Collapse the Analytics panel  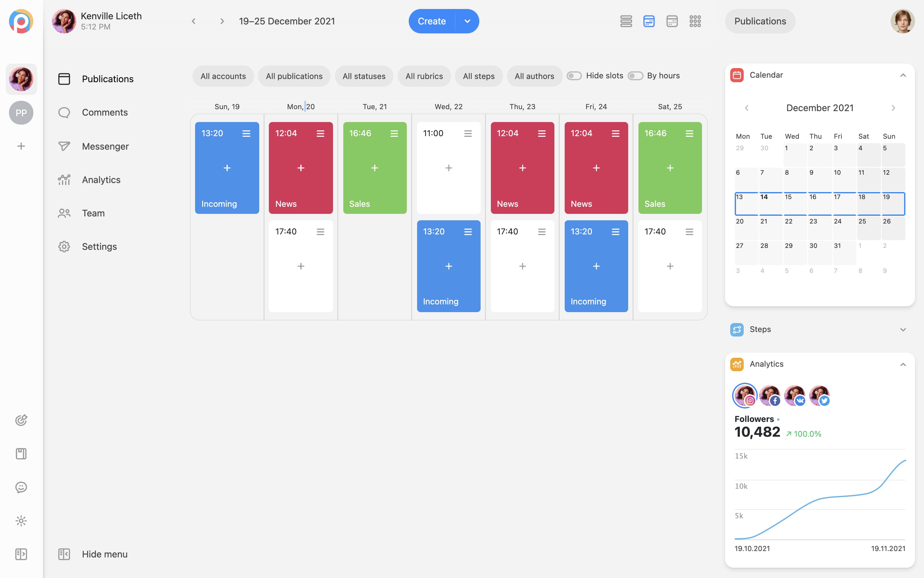click(903, 364)
